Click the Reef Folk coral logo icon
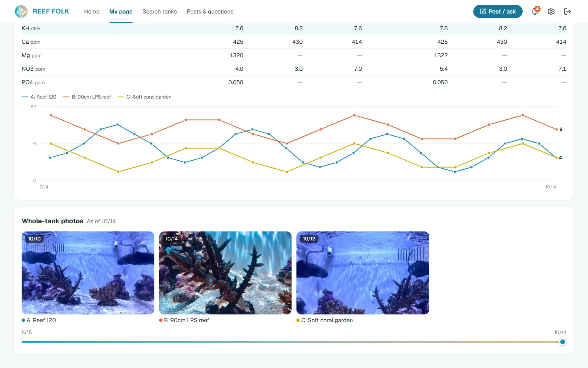Viewport: 588px width, 368px height. point(21,11)
